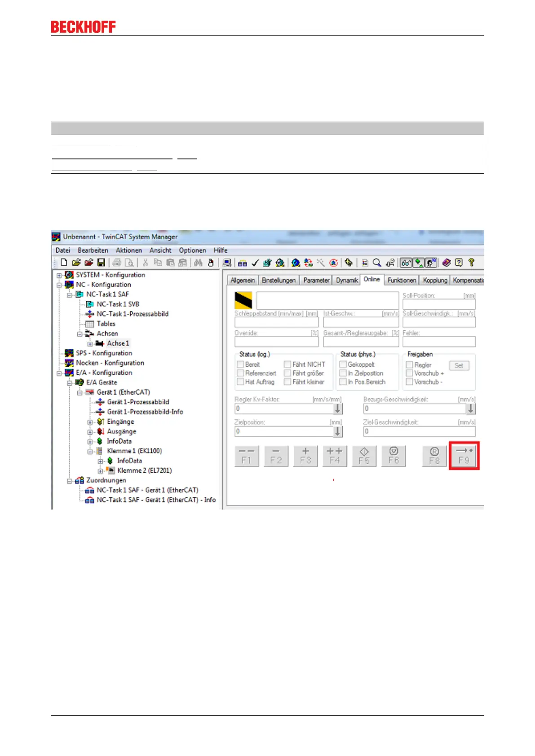
Task: Open the Optionen menu
Action: coord(192,251)
